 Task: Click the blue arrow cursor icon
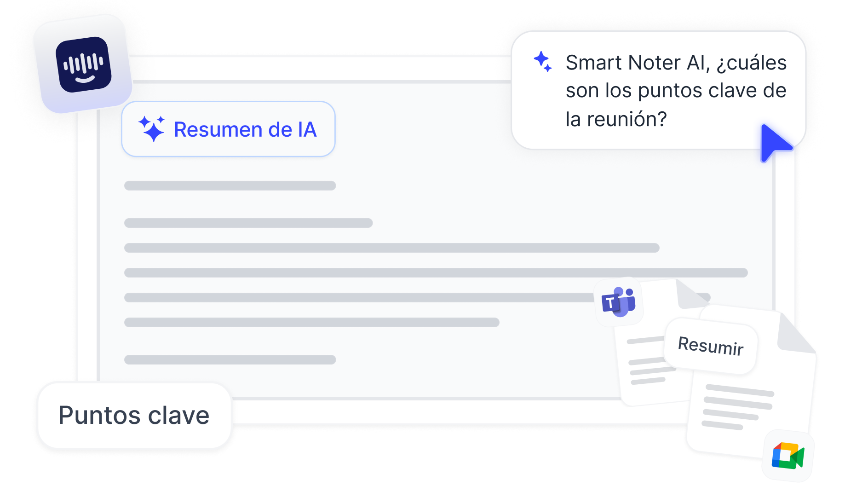774,142
